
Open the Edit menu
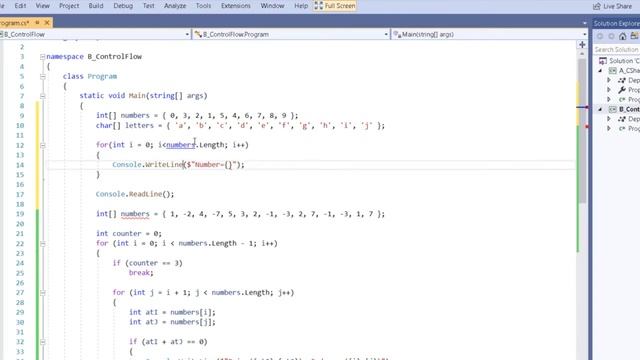point(20,6)
